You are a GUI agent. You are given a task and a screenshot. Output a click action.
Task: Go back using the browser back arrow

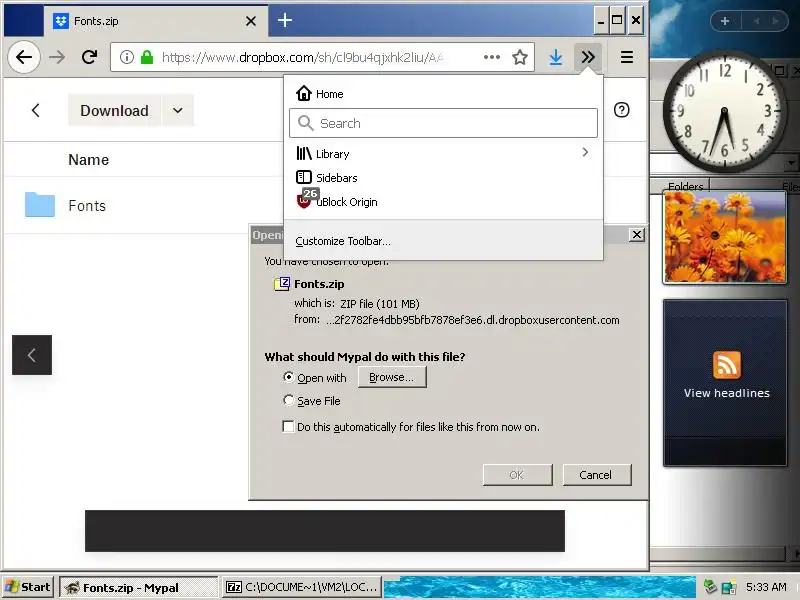click(24, 57)
